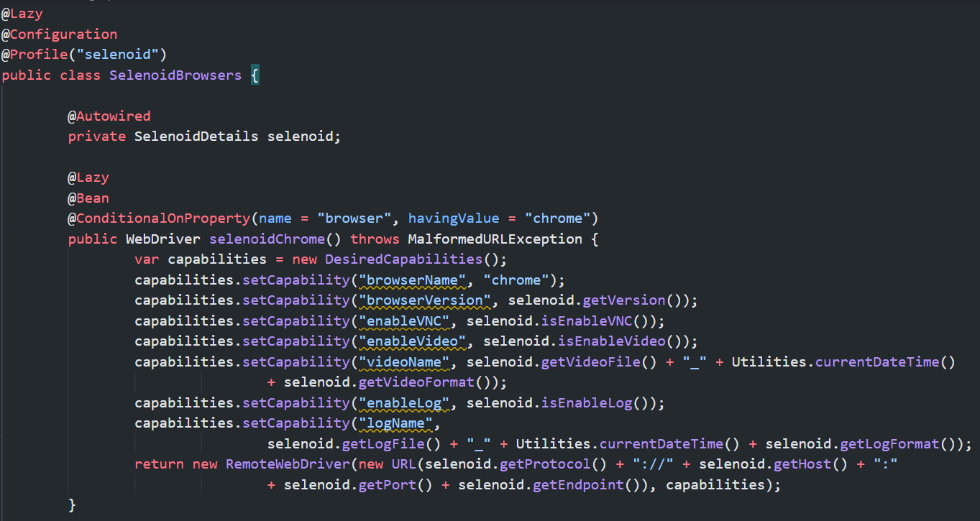Click the @Configuration annotation
This screenshot has height=521, width=980.
pyautogui.click(x=59, y=34)
